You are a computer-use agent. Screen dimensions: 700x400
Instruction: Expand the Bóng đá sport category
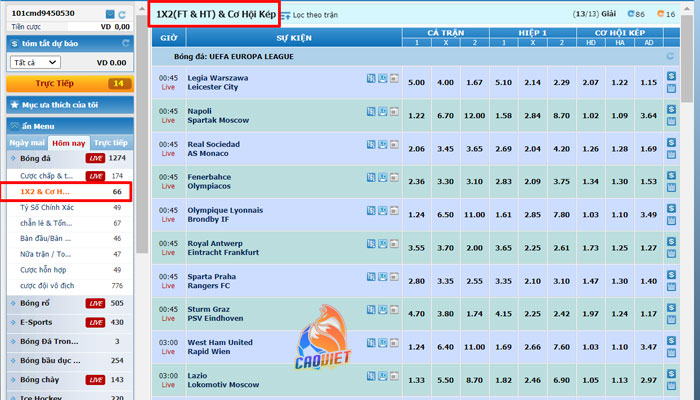coord(70,158)
